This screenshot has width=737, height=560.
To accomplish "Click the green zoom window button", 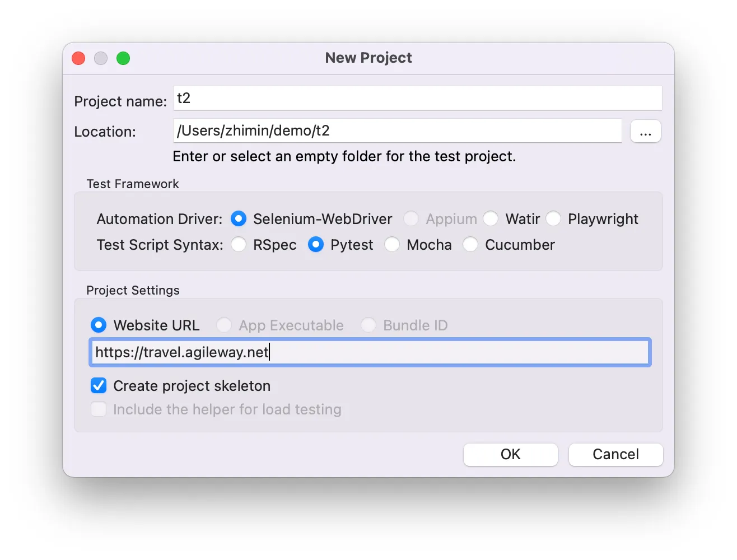I will [x=123, y=58].
